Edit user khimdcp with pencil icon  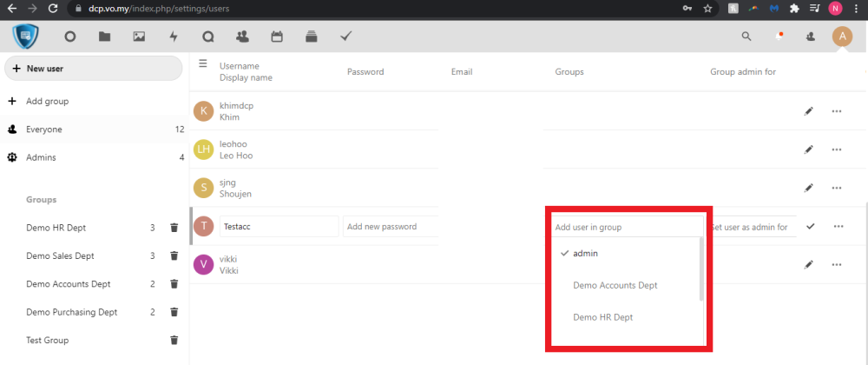[x=809, y=111]
